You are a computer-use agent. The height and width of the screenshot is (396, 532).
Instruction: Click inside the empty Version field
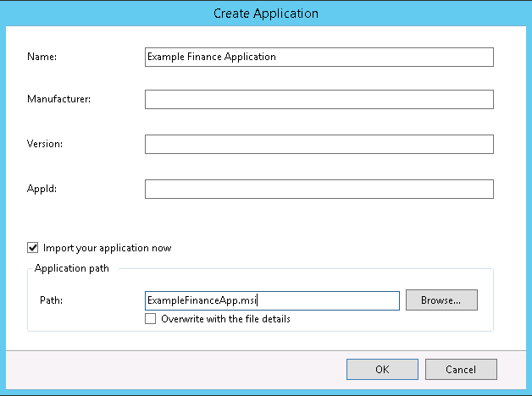tap(319, 144)
